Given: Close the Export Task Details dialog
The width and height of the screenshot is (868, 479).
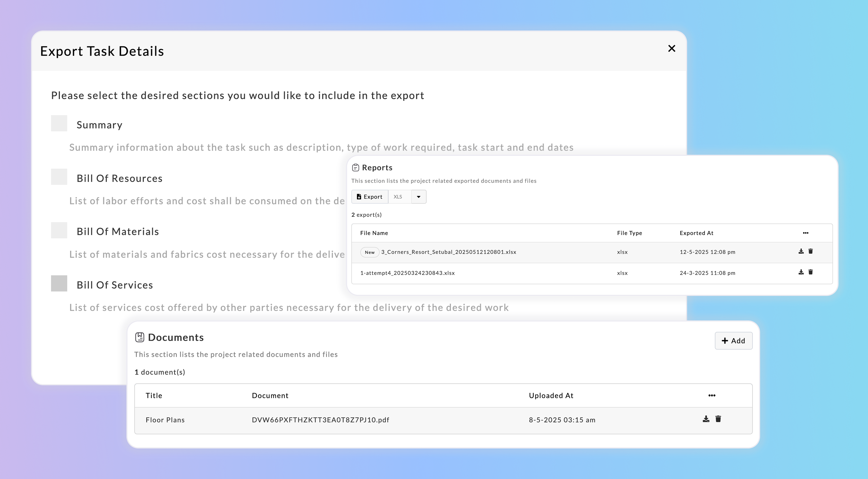Looking at the screenshot, I should click(x=671, y=48).
